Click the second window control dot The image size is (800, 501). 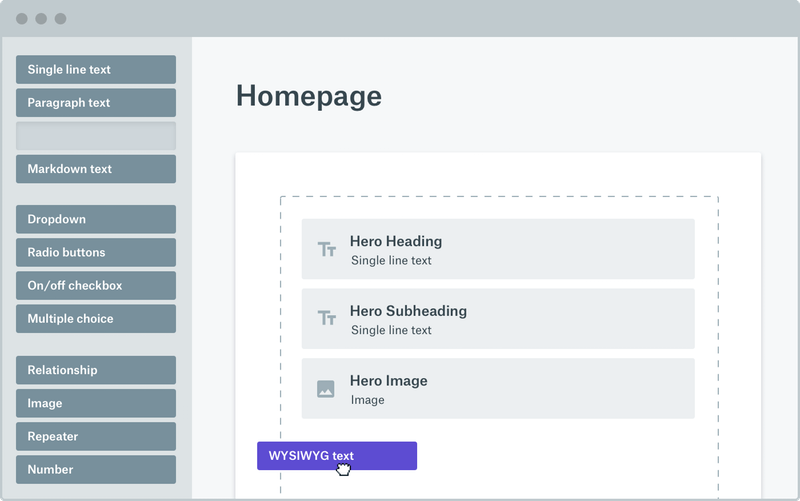[x=41, y=19]
